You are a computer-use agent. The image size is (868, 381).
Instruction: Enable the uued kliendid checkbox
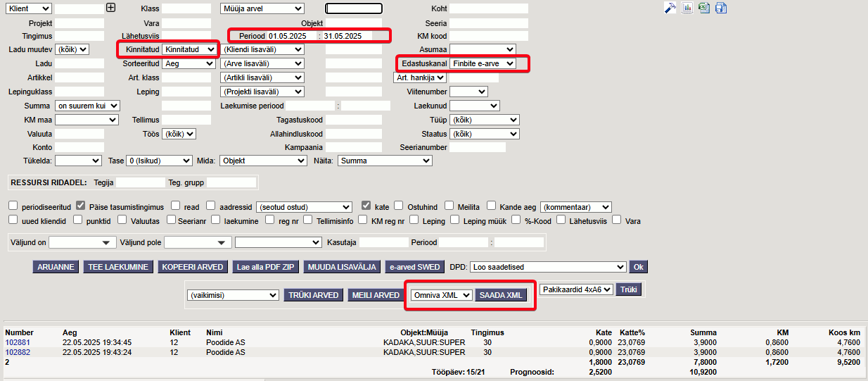click(x=13, y=220)
